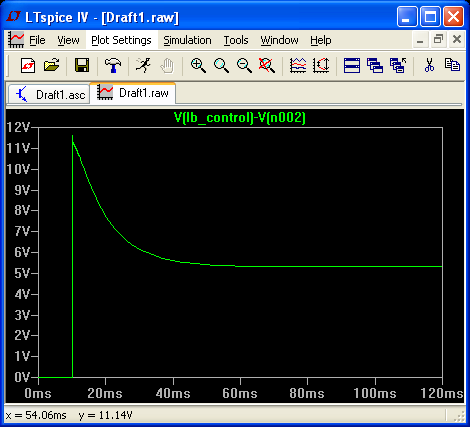Open the Control Panel hammer icon
The image size is (470, 427).
point(113,65)
